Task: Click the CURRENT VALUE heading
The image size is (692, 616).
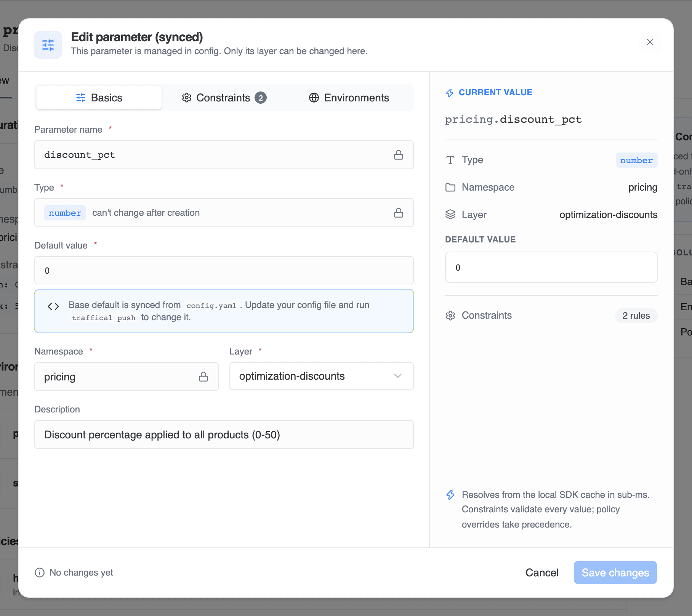Action: pyautogui.click(x=495, y=92)
